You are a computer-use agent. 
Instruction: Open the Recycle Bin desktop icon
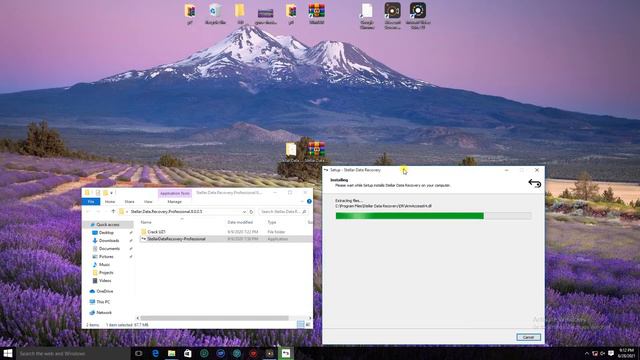click(215, 14)
